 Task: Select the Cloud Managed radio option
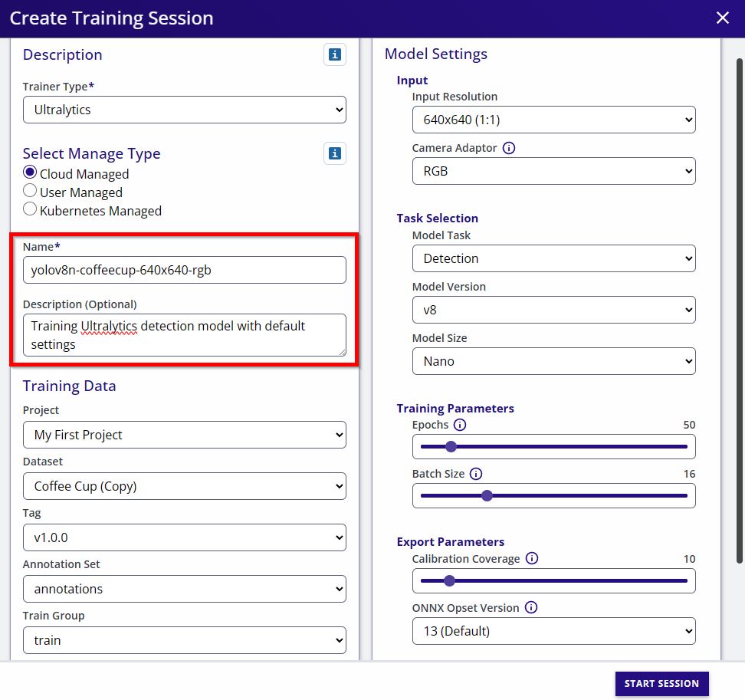tap(30, 173)
